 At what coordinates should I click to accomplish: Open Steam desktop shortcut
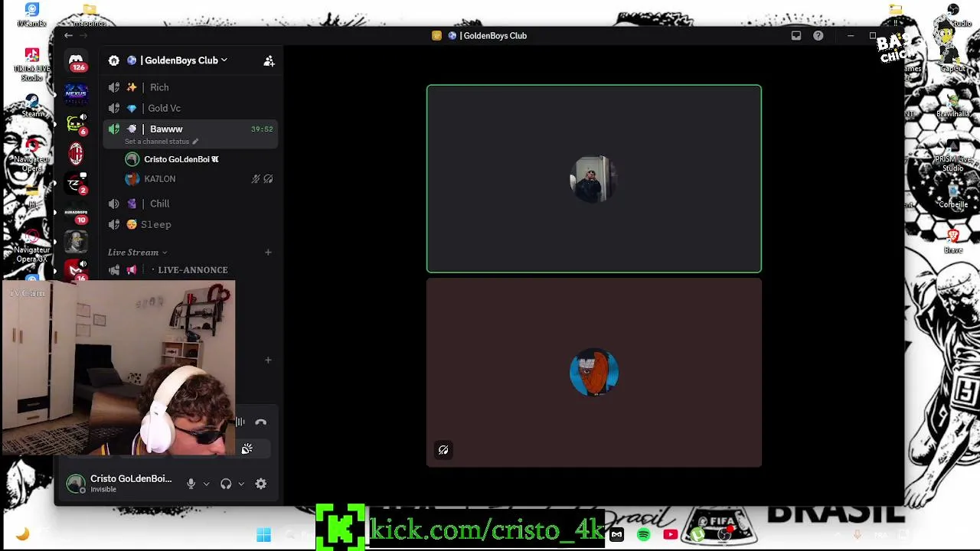[32, 106]
